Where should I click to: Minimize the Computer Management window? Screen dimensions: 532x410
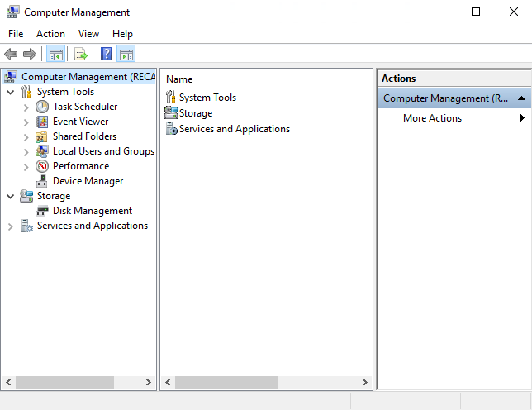(x=439, y=12)
